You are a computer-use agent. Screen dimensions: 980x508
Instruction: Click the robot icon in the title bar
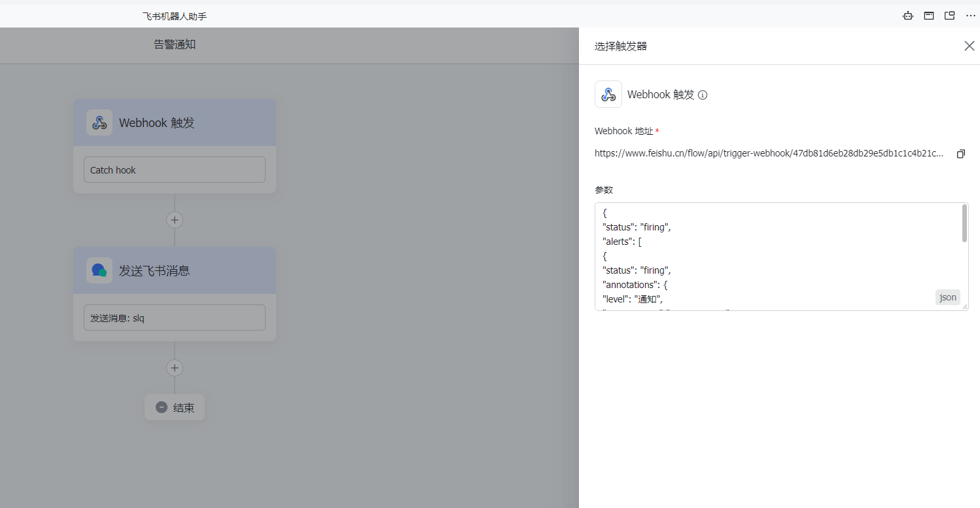[x=908, y=16]
